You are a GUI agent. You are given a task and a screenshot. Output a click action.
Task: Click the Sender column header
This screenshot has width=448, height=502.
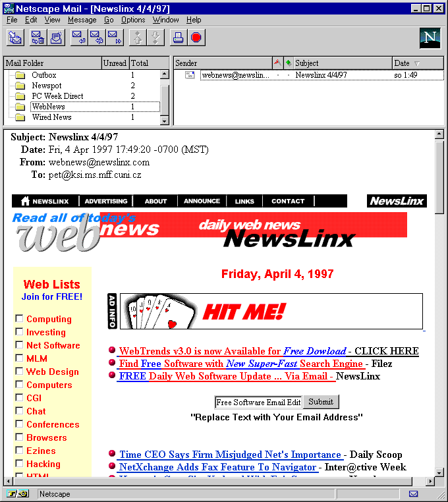click(x=223, y=63)
